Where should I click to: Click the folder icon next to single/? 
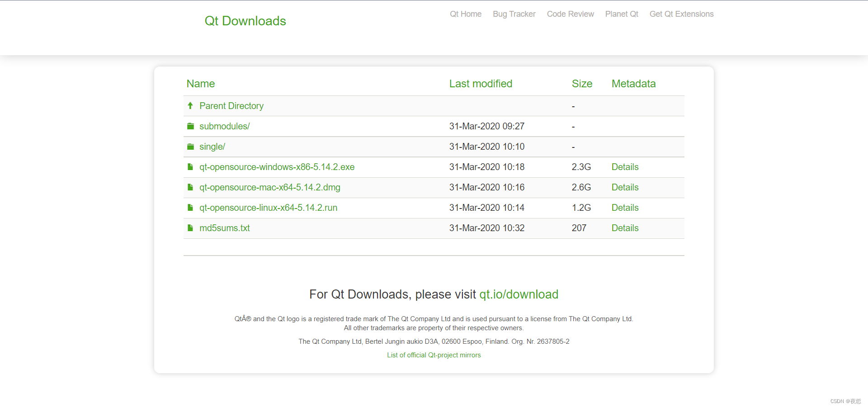pyautogui.click(x=190, y=147)
